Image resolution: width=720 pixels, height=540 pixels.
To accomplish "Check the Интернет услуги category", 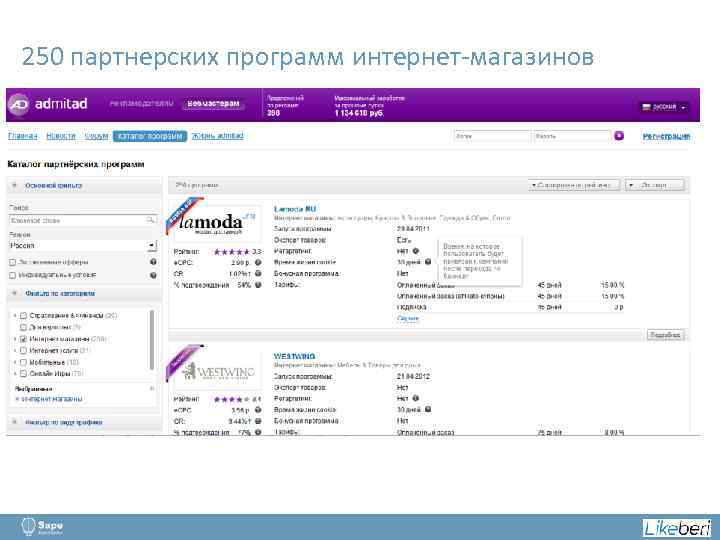I will coord(23,351).
